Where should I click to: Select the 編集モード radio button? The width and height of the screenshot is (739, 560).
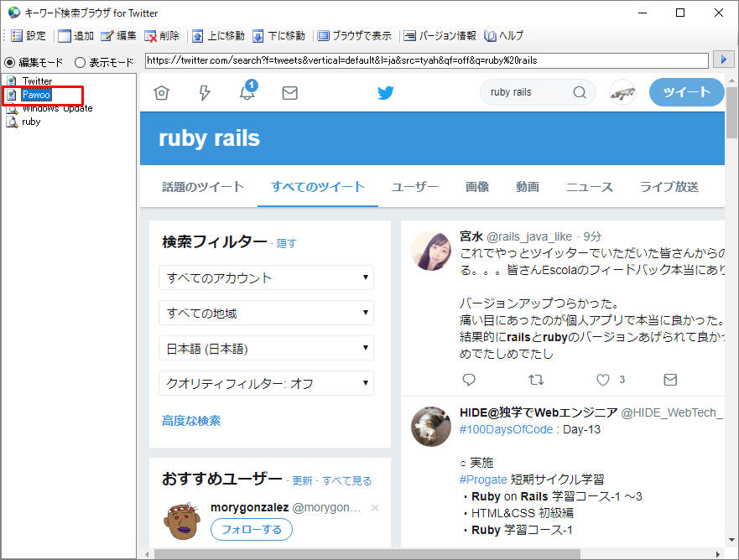34,62
